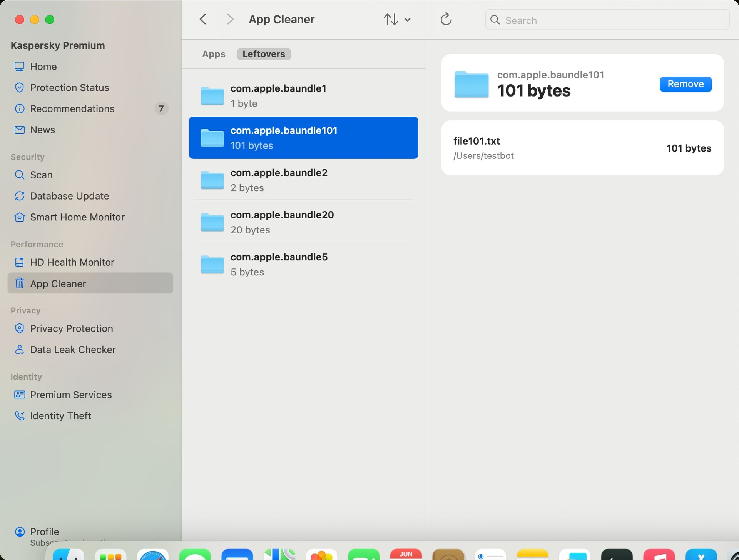Select the com.apple.baundle20 leftover
This screenshot has width=739, height=560.
(303, 222)
